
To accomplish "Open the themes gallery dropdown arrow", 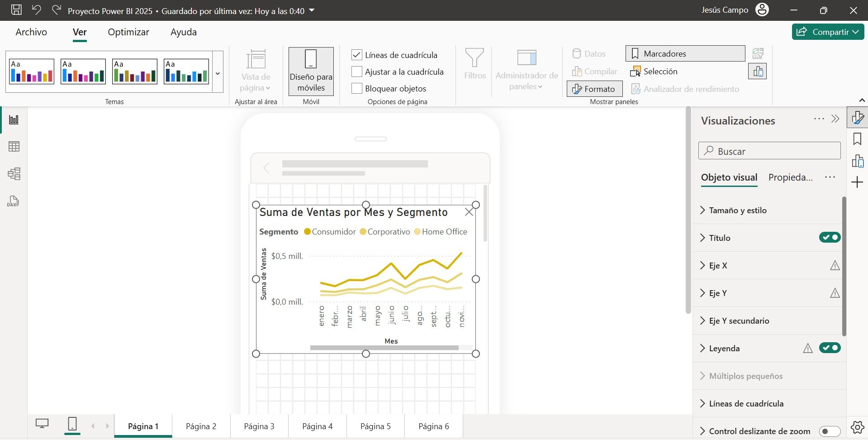I will [218, 73].
